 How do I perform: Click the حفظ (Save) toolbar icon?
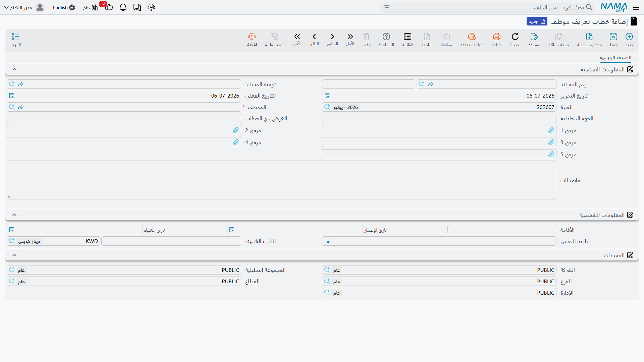pos(613,37)
